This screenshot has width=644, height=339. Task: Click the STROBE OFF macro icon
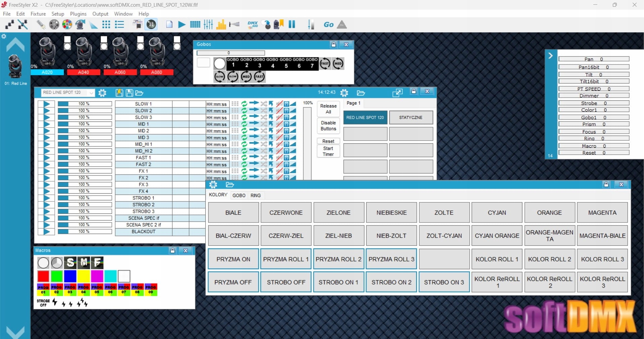43,303
